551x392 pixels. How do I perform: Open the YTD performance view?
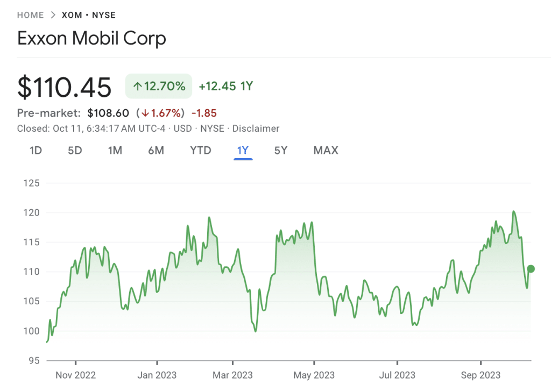pyautogui.click(x=200, y=151)
